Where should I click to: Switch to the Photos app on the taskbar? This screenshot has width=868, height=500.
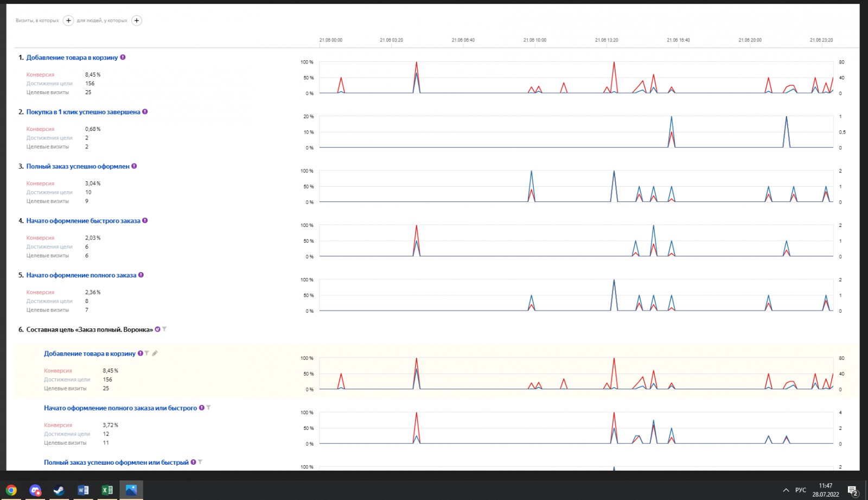[131, 490]
